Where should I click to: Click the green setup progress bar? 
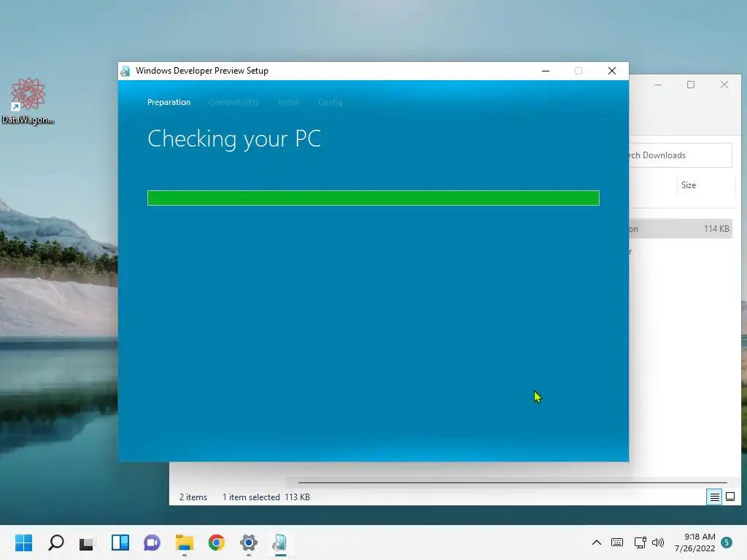click(373, 198)
